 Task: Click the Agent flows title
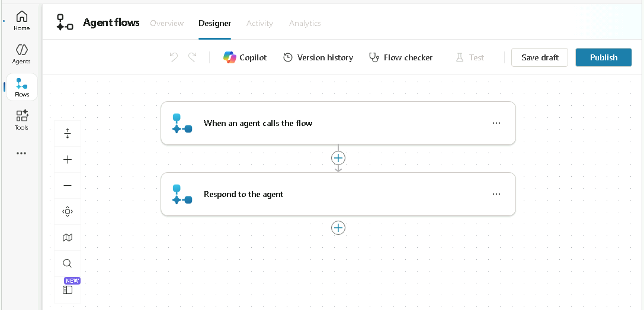[111, 22]
